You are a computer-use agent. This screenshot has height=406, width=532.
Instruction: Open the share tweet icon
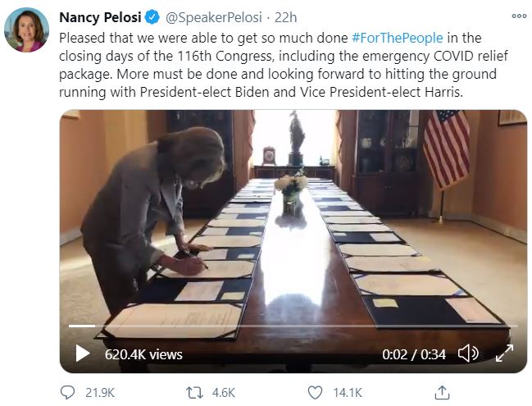442,393
